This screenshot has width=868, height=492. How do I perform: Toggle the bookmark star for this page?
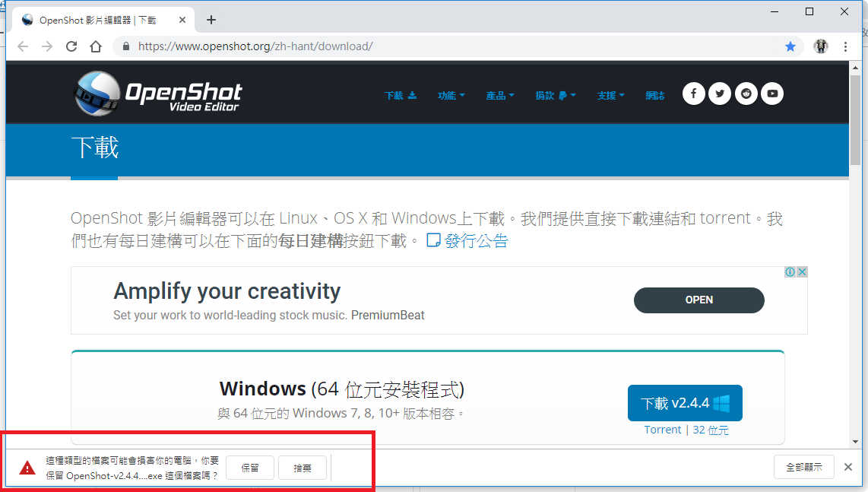click(790, 46)
